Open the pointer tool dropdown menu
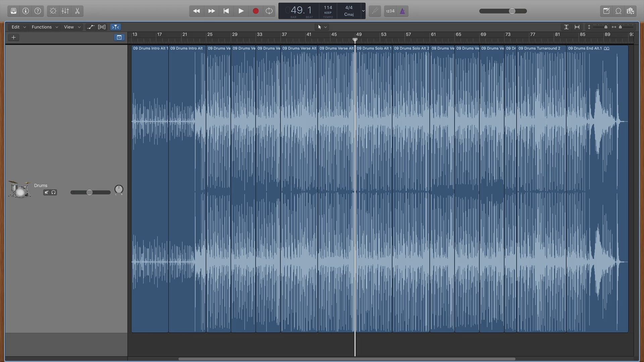 [322, 27]
